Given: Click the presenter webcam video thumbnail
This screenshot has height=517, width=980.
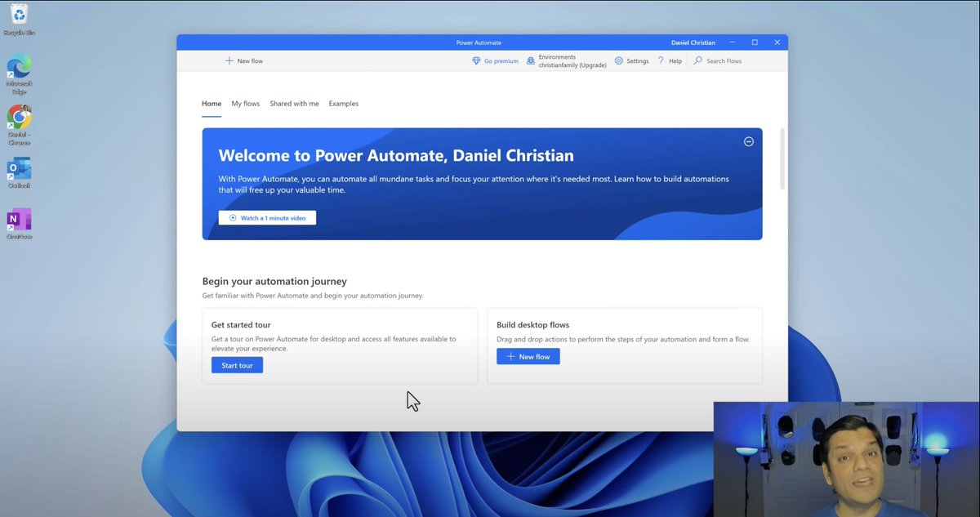Looking at the screenshot, I should click(847, 459).
